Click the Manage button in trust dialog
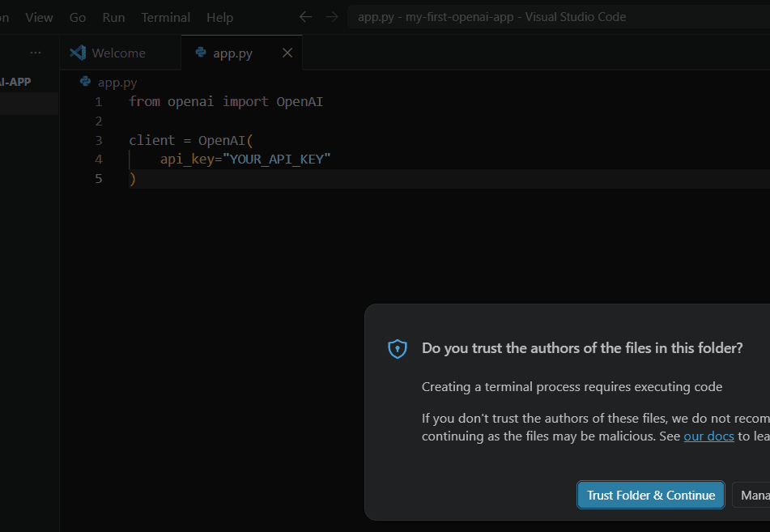Viewport: 770px width, 532px height. coord(751,495)
